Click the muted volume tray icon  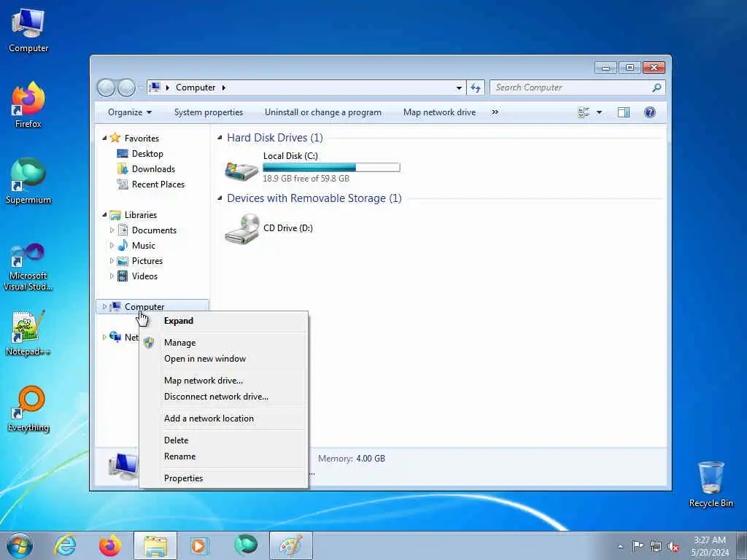[x=673, y=546]
